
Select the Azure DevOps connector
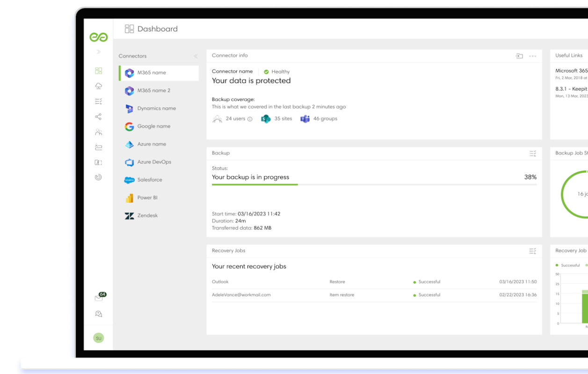159,162
